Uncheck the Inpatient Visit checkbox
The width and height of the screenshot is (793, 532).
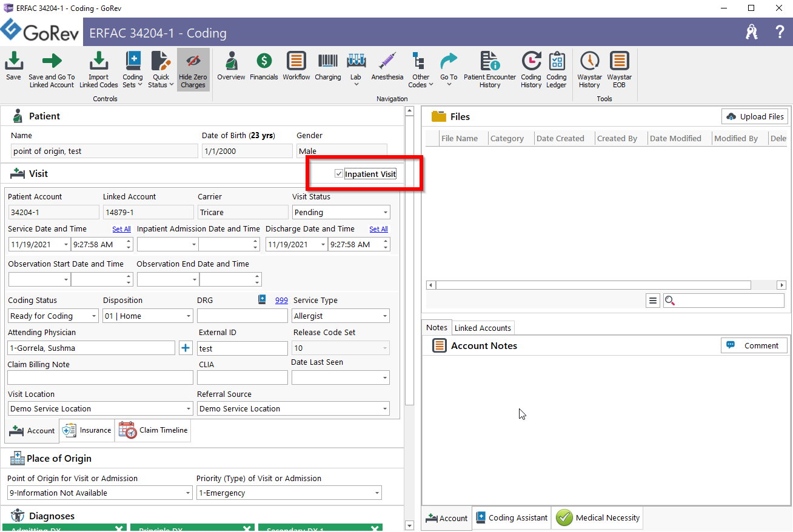[x=338, y=174]
